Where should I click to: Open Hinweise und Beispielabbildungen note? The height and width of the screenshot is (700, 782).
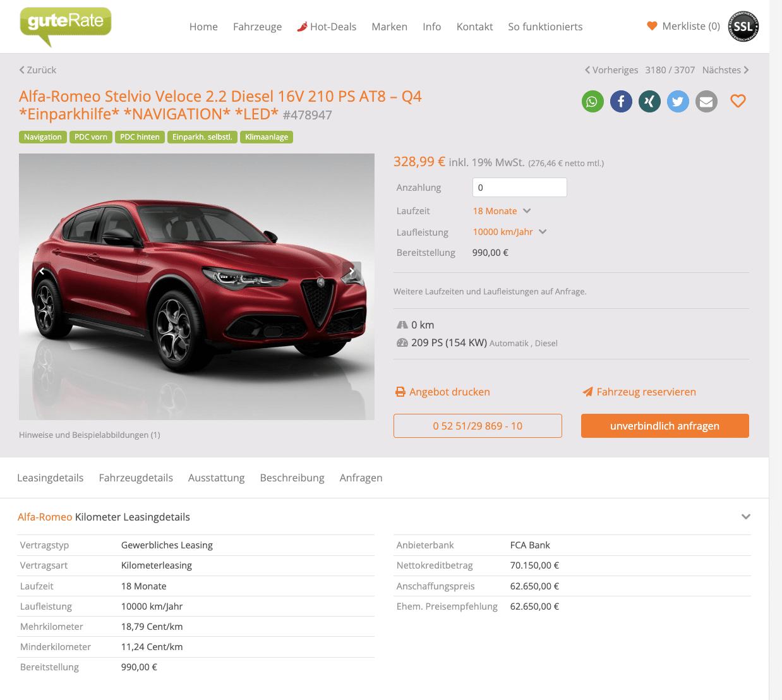(x=90, y=435)
